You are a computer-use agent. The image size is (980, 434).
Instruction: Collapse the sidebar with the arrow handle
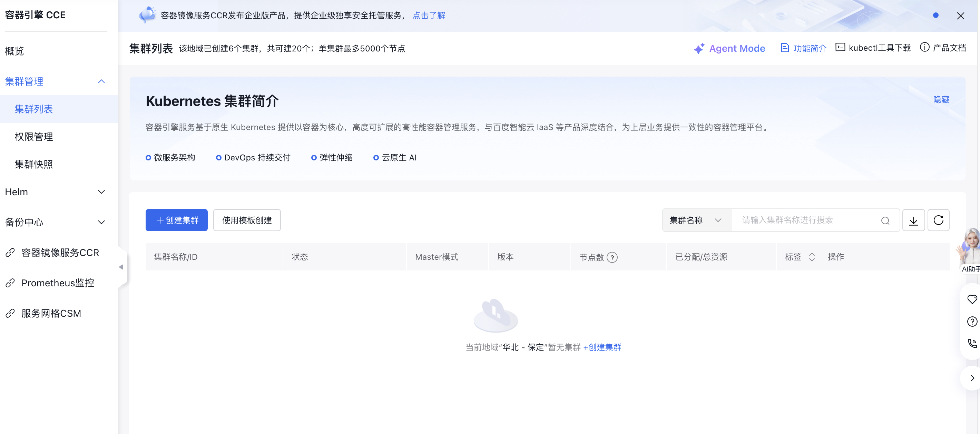(121, 267)
